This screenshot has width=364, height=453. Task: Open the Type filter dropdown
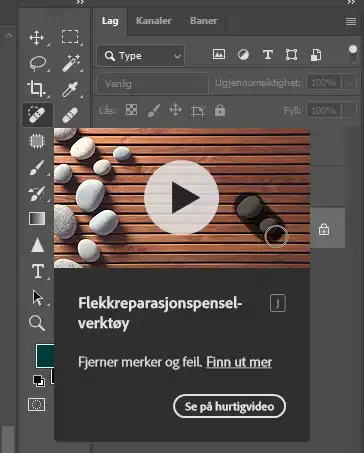coord(141,56)
